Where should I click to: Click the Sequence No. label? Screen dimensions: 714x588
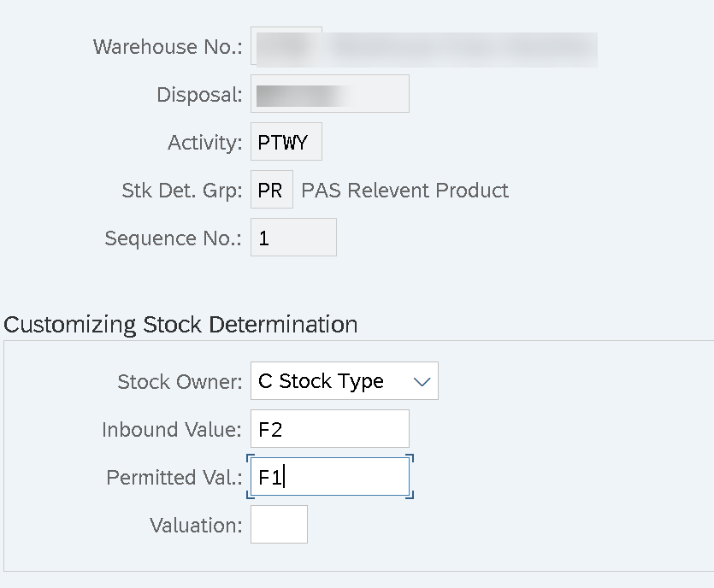pos(174,238)
